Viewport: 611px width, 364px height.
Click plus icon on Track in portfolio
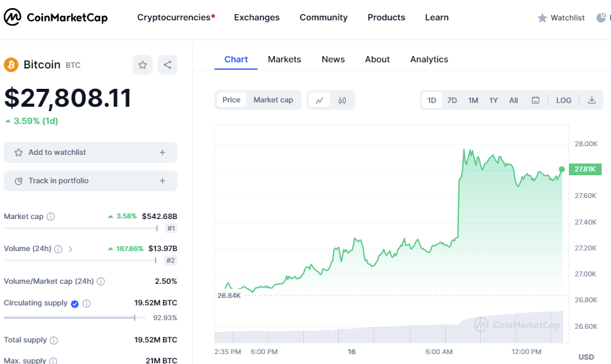[x=162, y=181]
